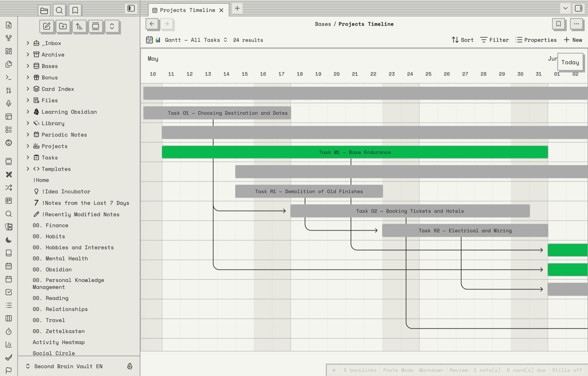Image resolution: width=588 pixels, height=376 pixels.
Task: Click 5 backlinks in the status bar
Action: coord(360,370)
